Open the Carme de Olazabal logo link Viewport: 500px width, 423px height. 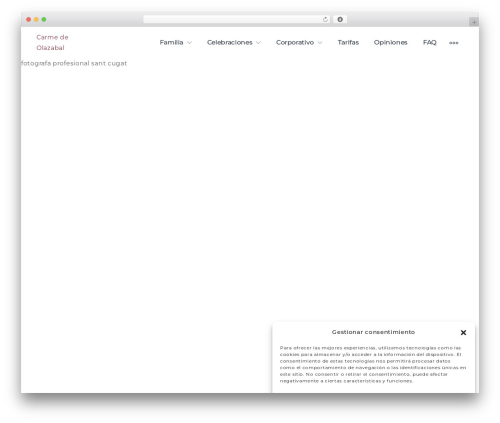pos(52,42)
